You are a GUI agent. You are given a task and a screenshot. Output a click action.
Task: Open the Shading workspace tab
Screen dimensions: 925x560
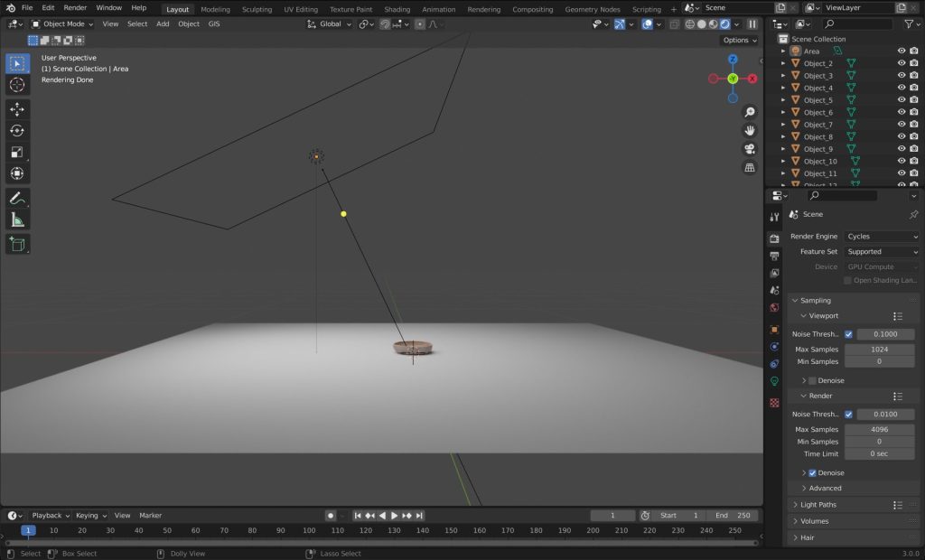point(397,9)
